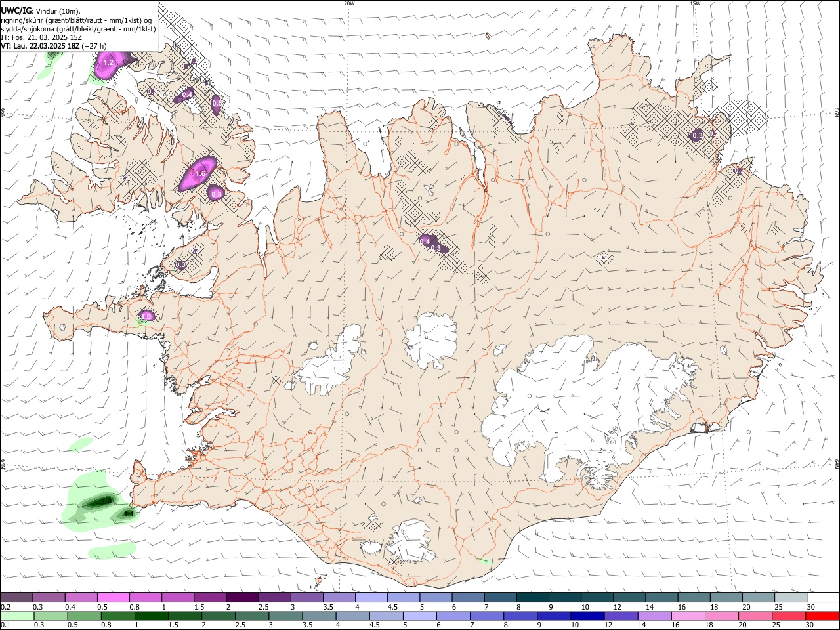Click the dark green swatch labeled 1 in the rain legend

click(x=151, y=616)
